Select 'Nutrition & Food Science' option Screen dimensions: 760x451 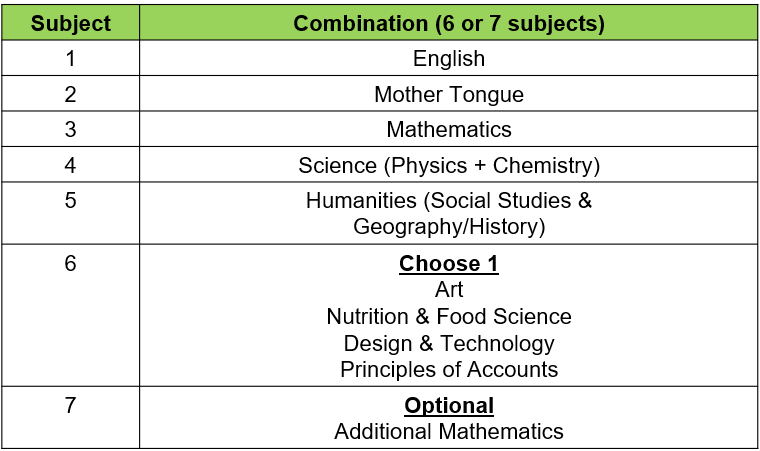(449, 316)
